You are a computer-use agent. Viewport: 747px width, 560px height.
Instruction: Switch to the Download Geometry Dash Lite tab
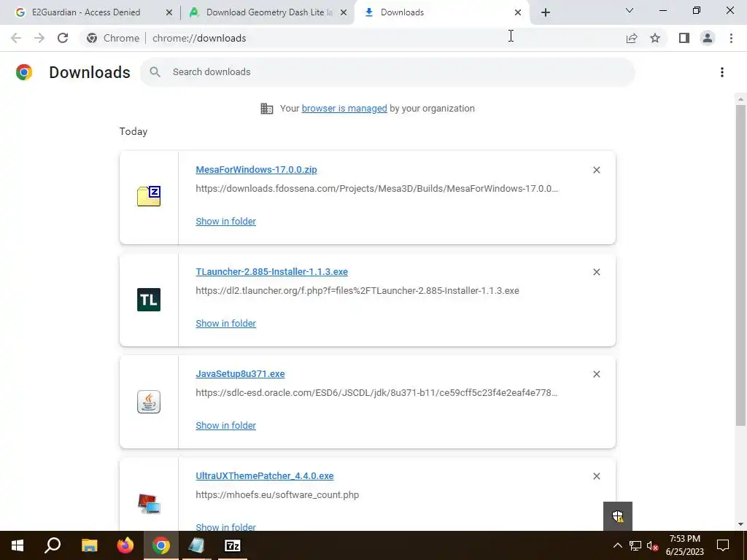click(x=269, y=12)
